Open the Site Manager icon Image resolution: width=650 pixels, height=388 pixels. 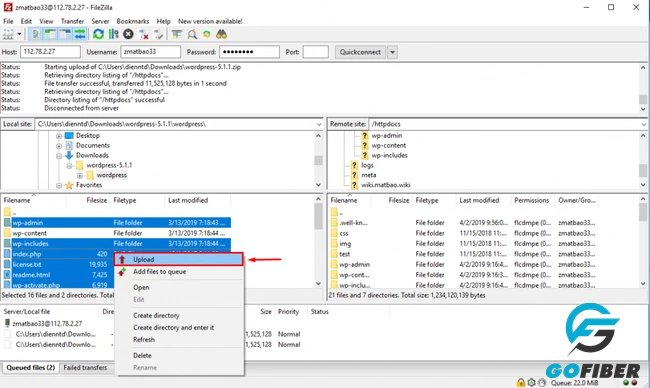click(8, 34)
